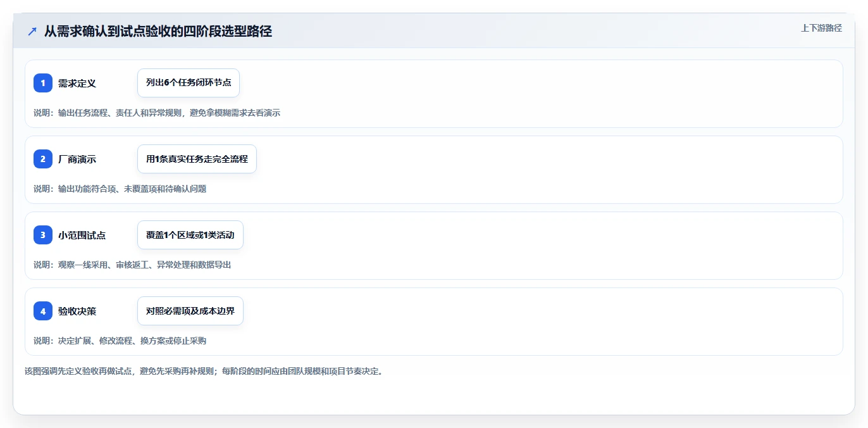This screenshot has height=428, width=868.
Task: Click the description starting 说明：观察一线采用
Action: click(x=132, y=265)
